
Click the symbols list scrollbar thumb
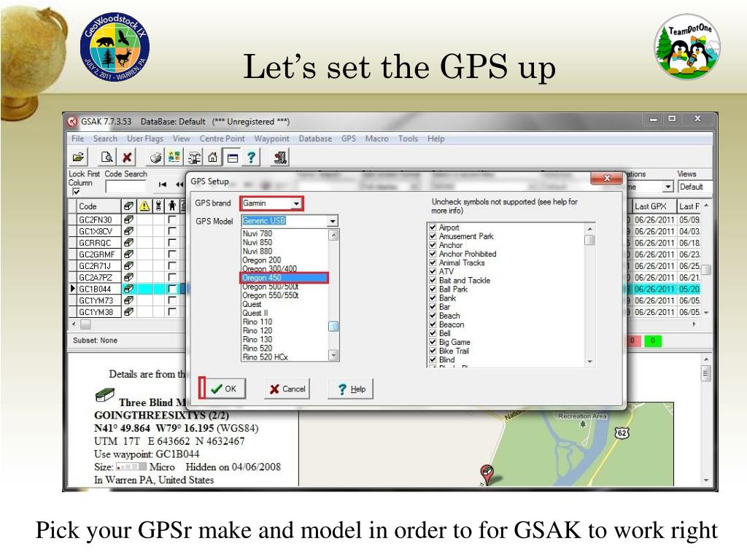coord(589,240)
